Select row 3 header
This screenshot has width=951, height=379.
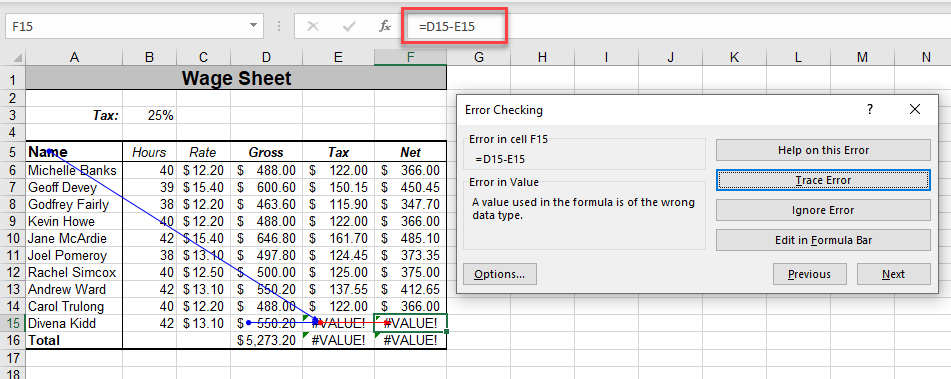click(x=13, y=115)
